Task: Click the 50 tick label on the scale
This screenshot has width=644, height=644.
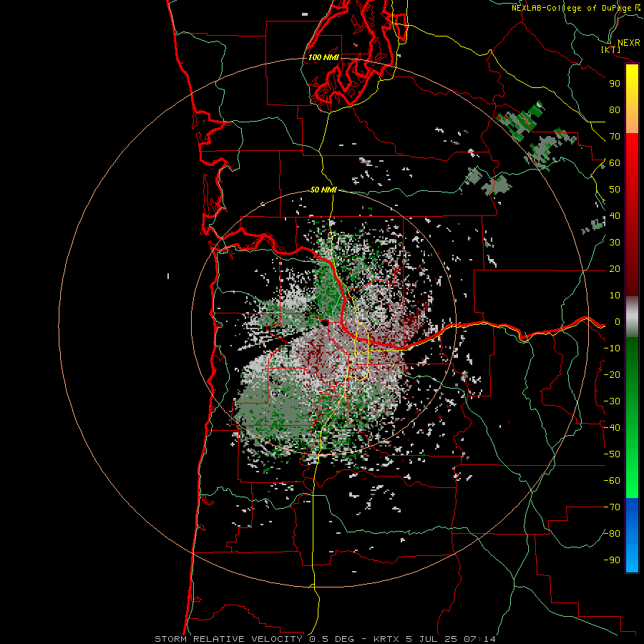Action: 615,190
